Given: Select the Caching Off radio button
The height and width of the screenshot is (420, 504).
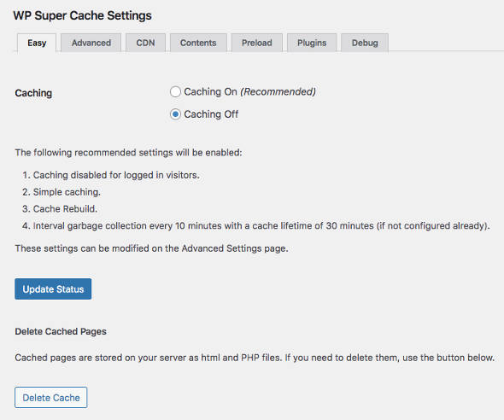Looking at the screenshot, I should click(175, 114).
